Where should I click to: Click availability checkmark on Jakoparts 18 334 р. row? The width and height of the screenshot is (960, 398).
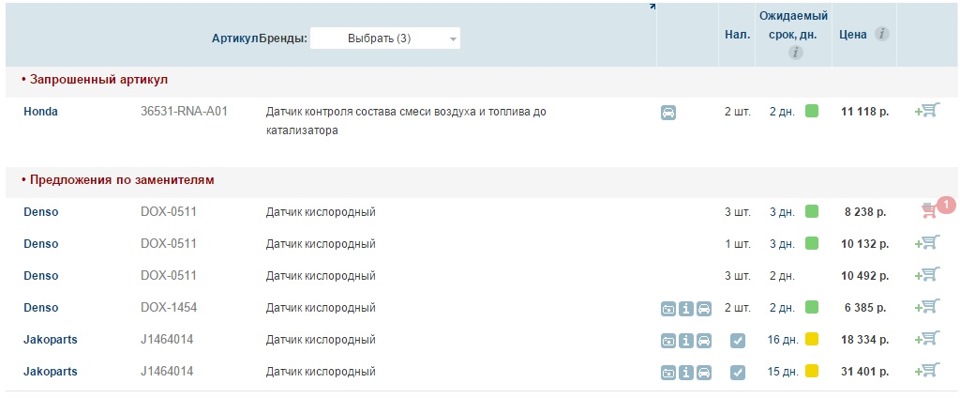tap(738, 340)
